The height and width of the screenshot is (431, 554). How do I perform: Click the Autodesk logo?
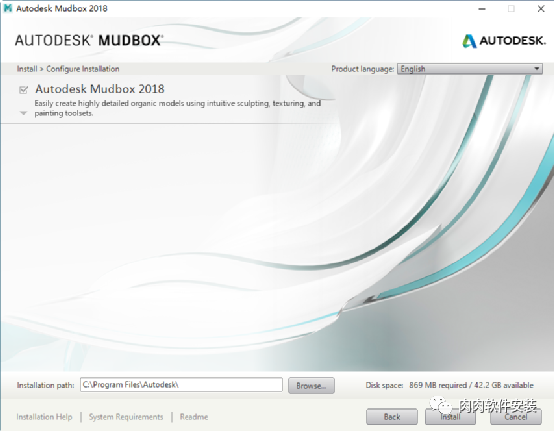[x=504, y=41]
